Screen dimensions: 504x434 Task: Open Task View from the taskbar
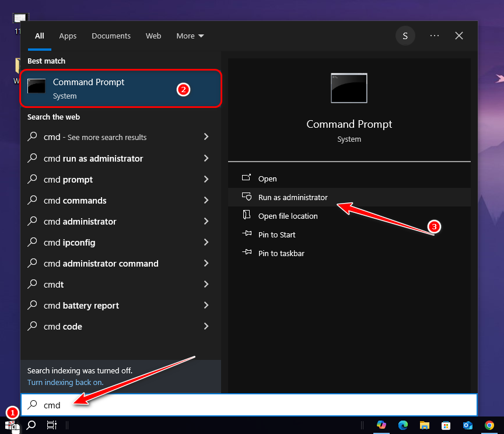tap(51, 425)
